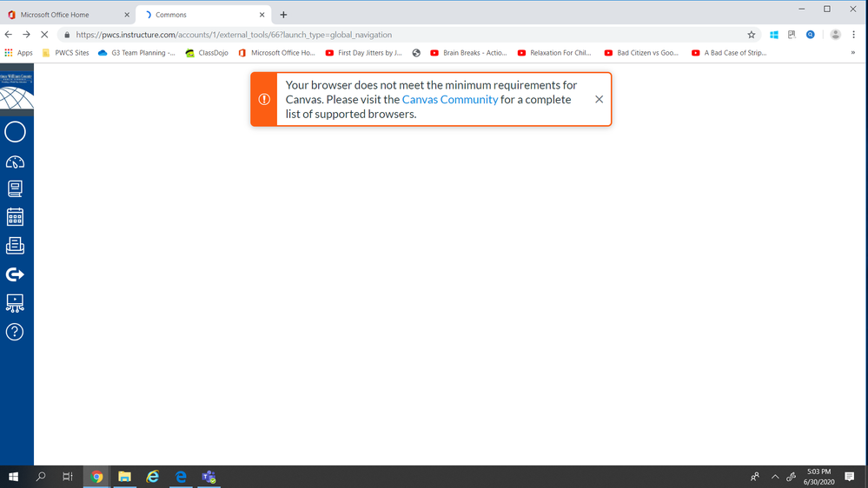Open the Chrome profile avatar
This screenshot has width=868, height=488.
point(835,35)
